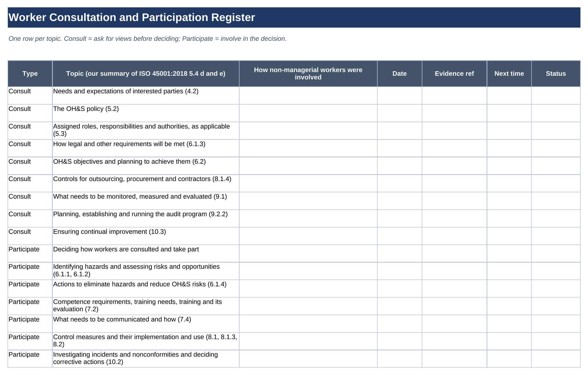The width and height of the screenshot is (588, 375).
Task: Click Date cell for 'Needs and expectations' row
Action: (x=399, y=95)
